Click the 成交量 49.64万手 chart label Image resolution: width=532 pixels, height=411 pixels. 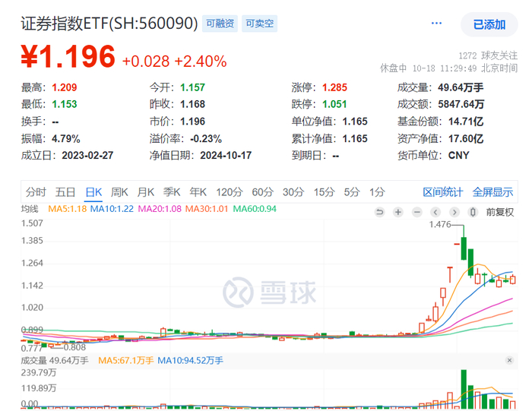55,360
